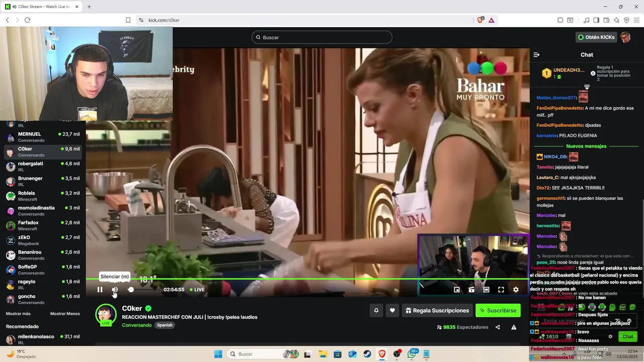644x362 pixels.
Task: Click Obtén KICKs button
Action: [596, 37]
